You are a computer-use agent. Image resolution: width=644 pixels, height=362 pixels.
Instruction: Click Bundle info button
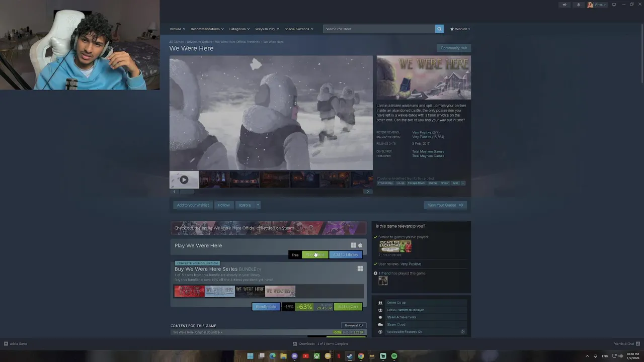pos(266,307)
